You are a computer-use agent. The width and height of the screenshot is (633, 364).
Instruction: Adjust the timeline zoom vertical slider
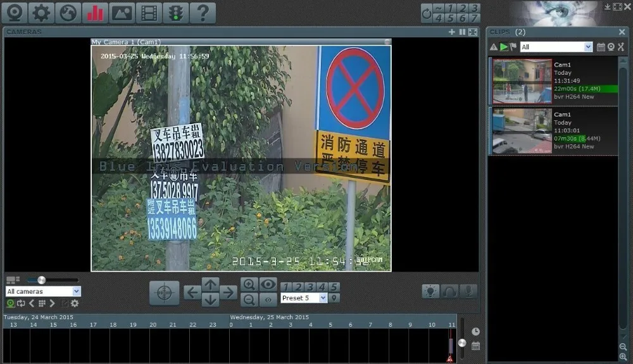point(462,343)
